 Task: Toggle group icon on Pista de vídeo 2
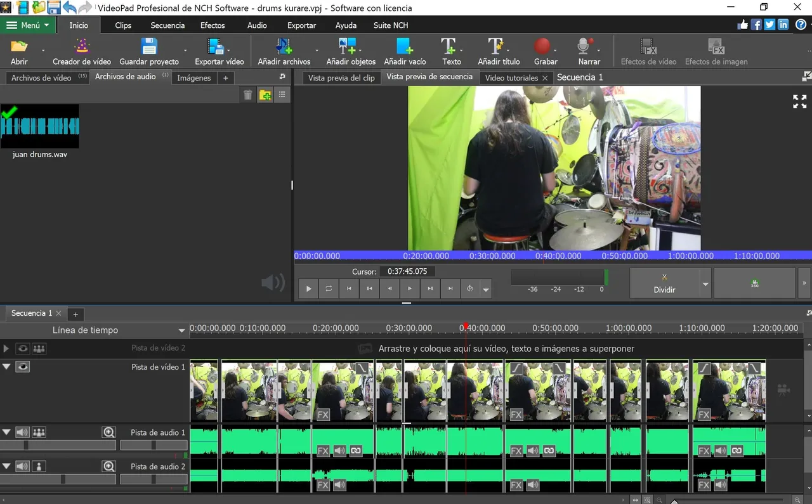[39, 349]
